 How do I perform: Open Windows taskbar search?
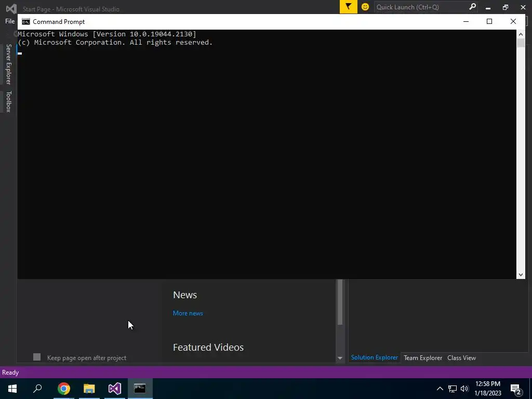37,389
